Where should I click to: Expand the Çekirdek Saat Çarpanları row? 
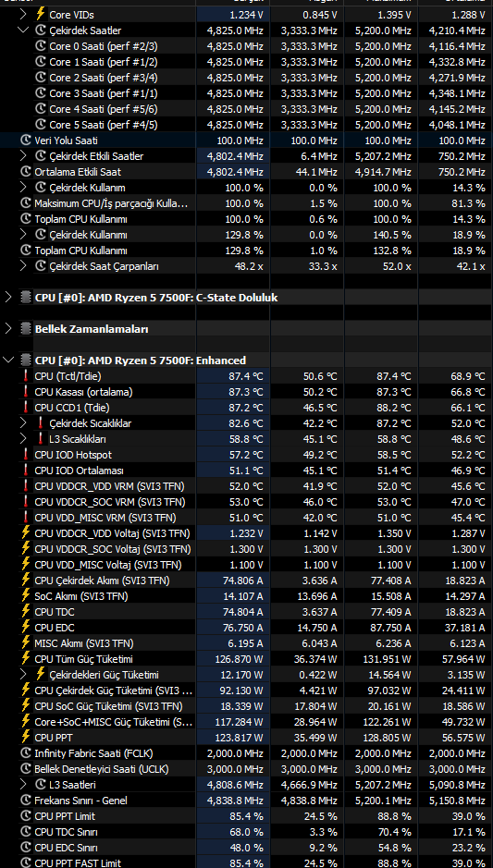coord(23,266)
